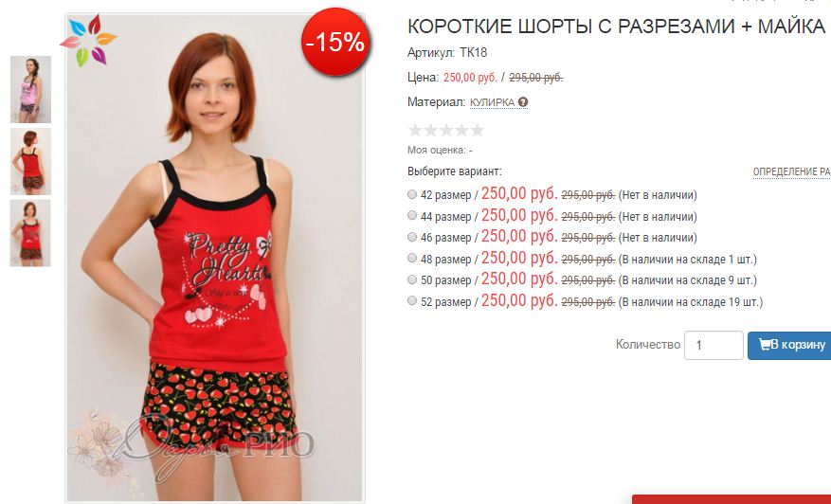Click the third rating star
This screenshot has height=504, width=831.
[x=446, y=130]
